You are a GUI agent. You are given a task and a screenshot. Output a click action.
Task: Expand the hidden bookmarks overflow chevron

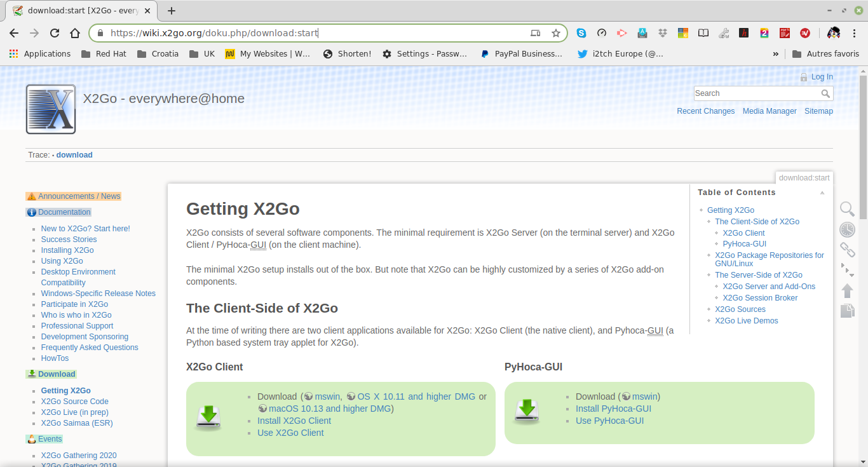[x=776, y=54]
